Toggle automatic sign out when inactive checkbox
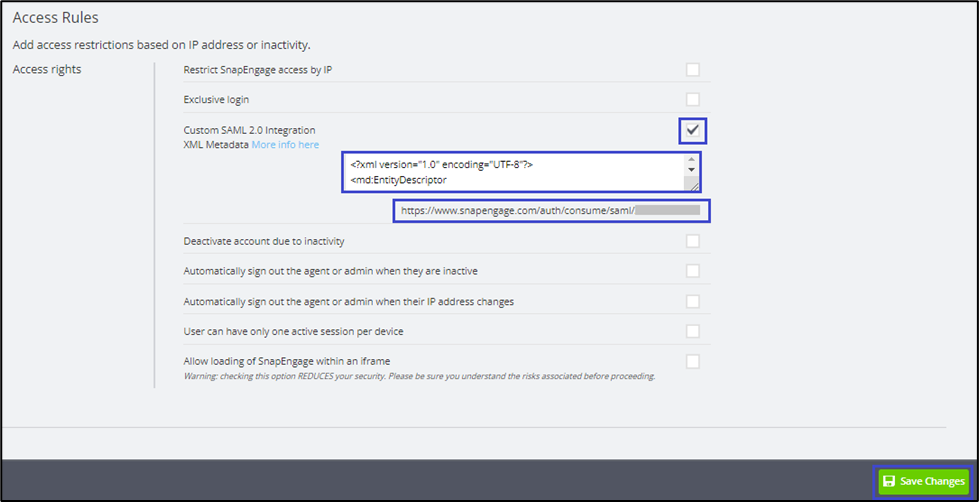This screenshot has width=979, height=502. [x=692, y=271]
